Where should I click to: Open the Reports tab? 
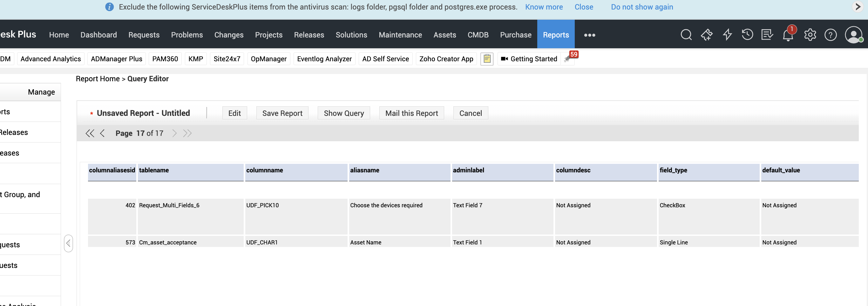pyautogui.click(x=556, y=35)
